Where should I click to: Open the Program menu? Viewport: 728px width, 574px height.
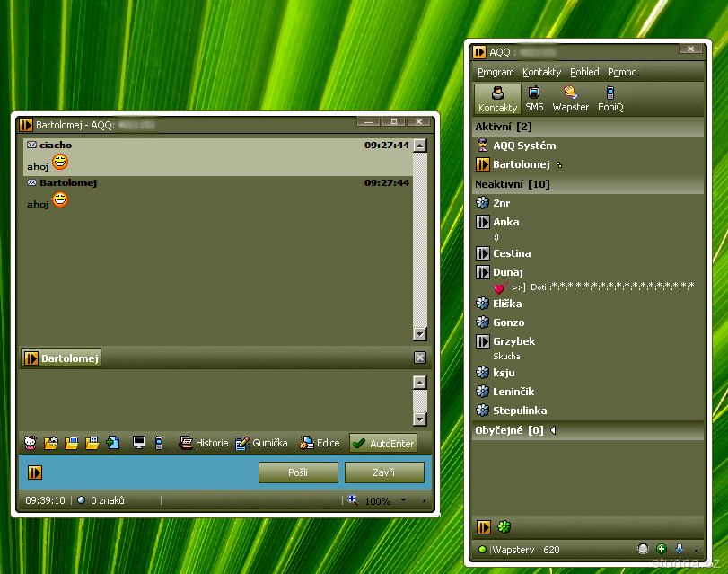(x=496, y=72)
